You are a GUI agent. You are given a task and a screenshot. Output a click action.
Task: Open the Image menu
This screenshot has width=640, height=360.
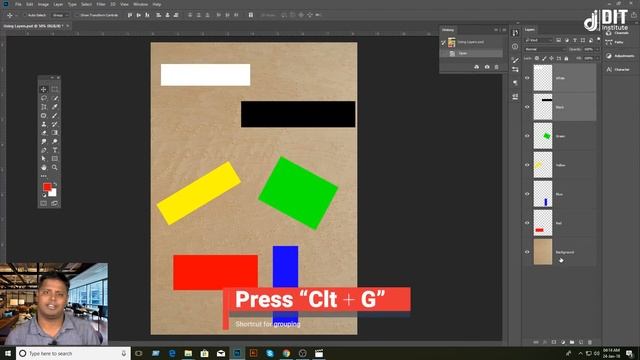click(x=43, y=4)
